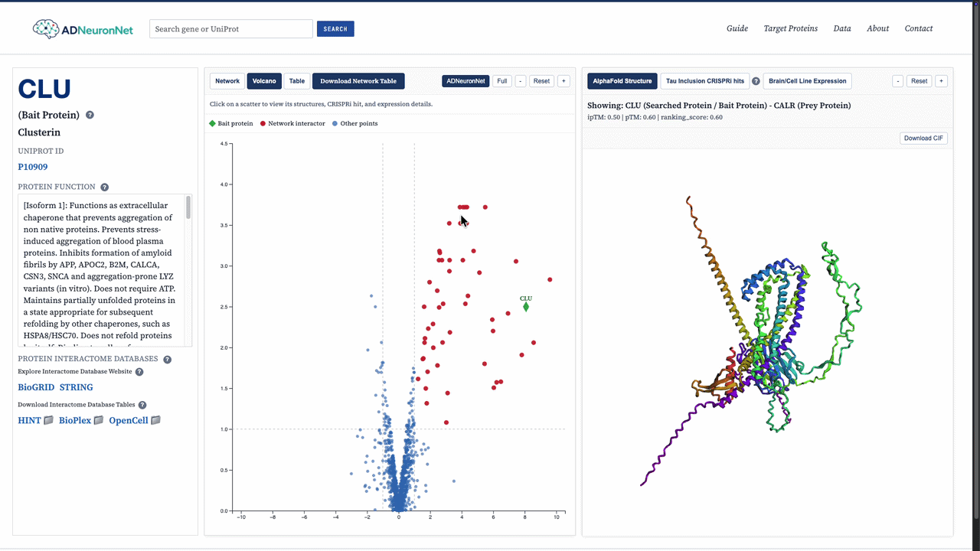Toggle the ADNeuronNet dataset view button
Screen dimensions: 980x551
(465, 81)
